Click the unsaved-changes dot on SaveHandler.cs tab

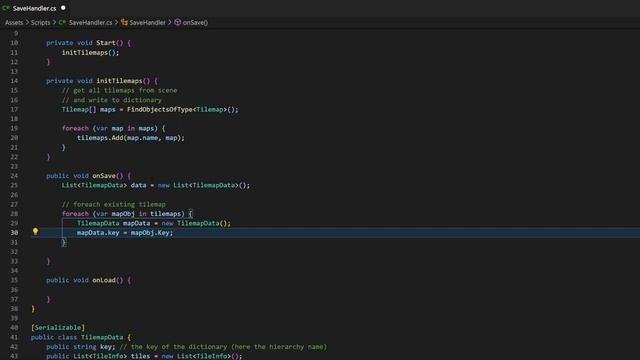(x=63, y=8)
